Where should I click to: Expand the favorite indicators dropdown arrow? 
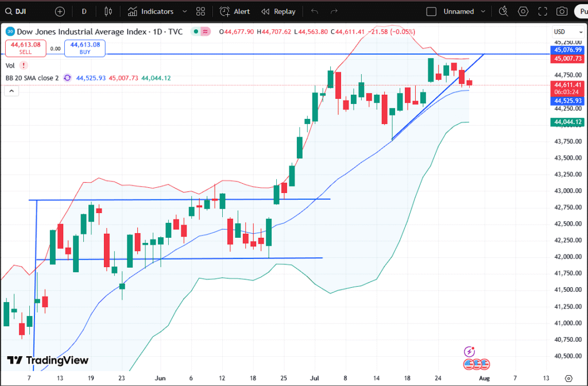184,11
